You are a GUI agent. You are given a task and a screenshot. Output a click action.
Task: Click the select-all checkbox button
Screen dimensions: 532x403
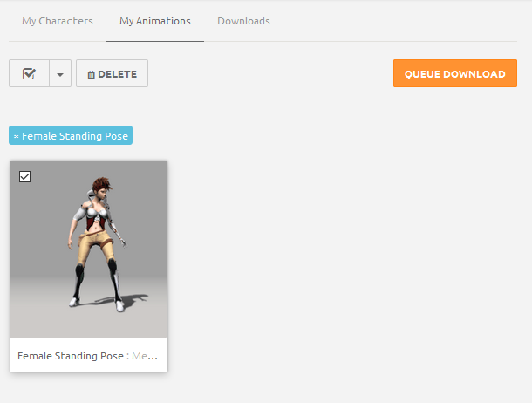[x=29, y=73]
